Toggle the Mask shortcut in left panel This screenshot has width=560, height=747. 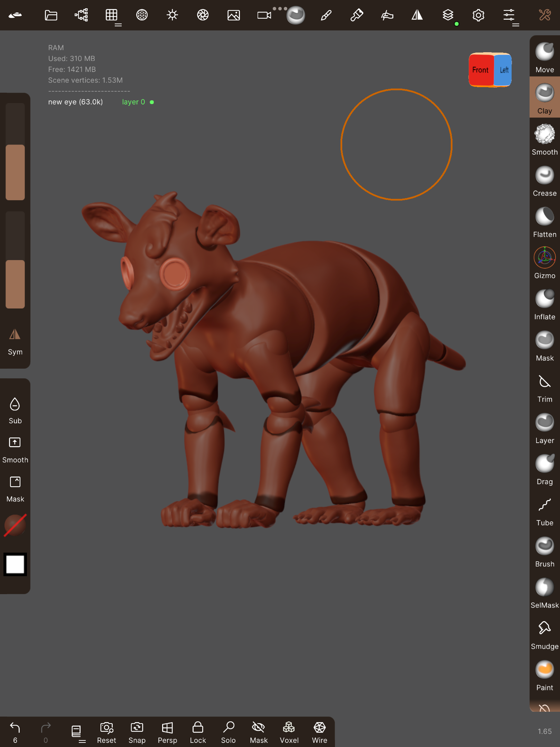[15, 489]
